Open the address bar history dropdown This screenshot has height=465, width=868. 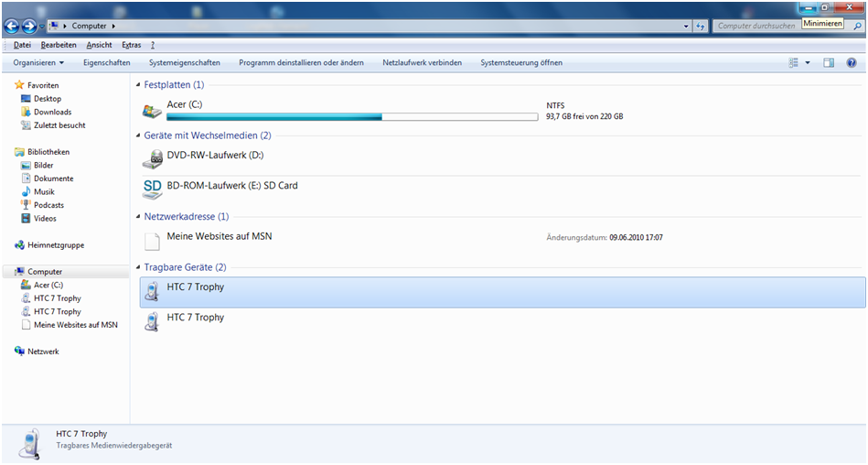686,26
